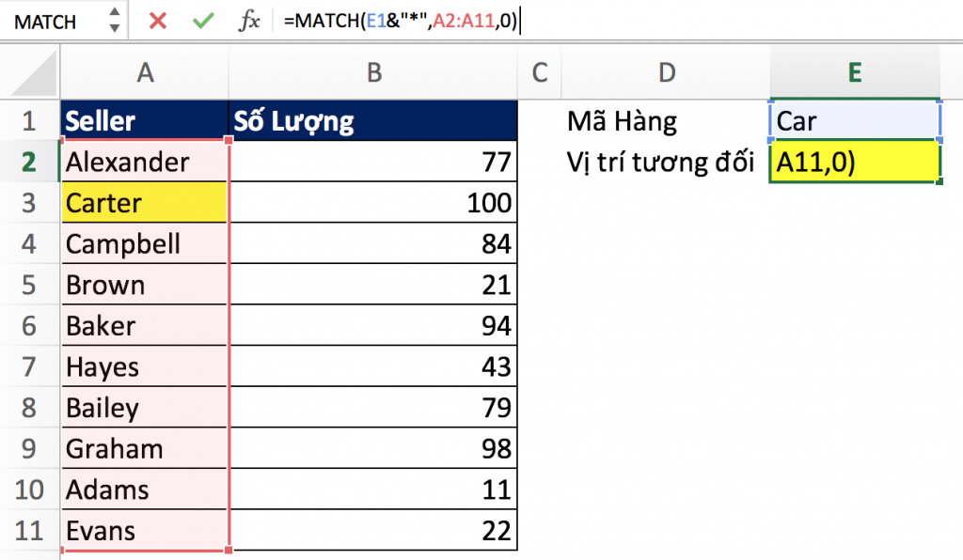Open the Insert Function fx dialog
963x560 pixels.
[248, 22]
